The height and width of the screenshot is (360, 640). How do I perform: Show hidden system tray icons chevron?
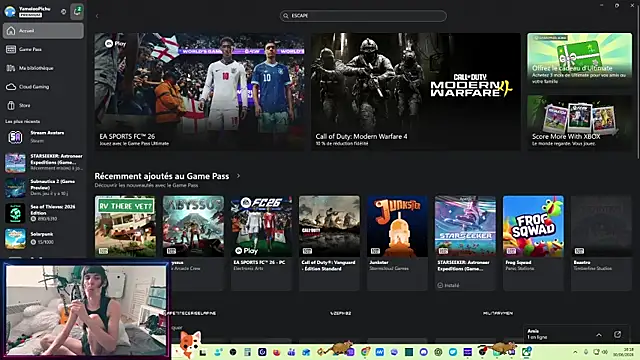pyautogui.click(x=575, y=352)
